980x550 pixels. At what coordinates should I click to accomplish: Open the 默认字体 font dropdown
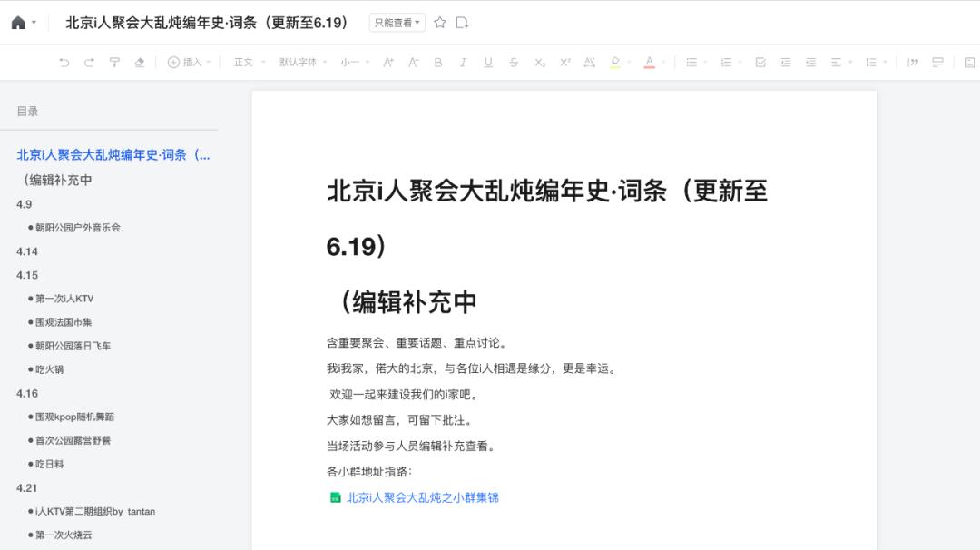coord(303,62)
